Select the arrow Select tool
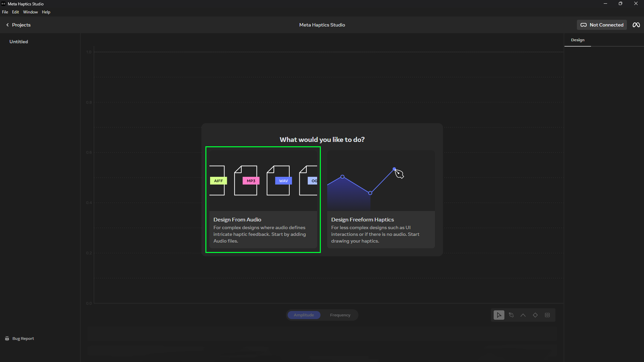Viewport: 644px width, 362px height. pos(499,315)
